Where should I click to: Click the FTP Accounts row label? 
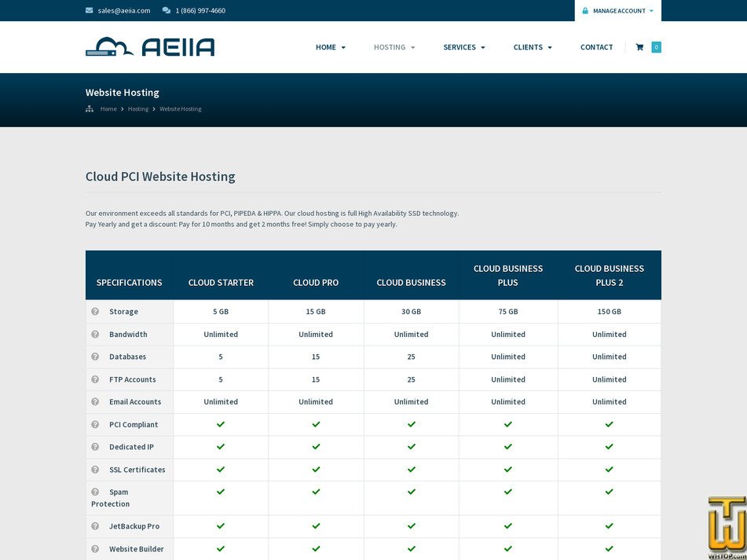pyautogui.click(x=133, y=379)
